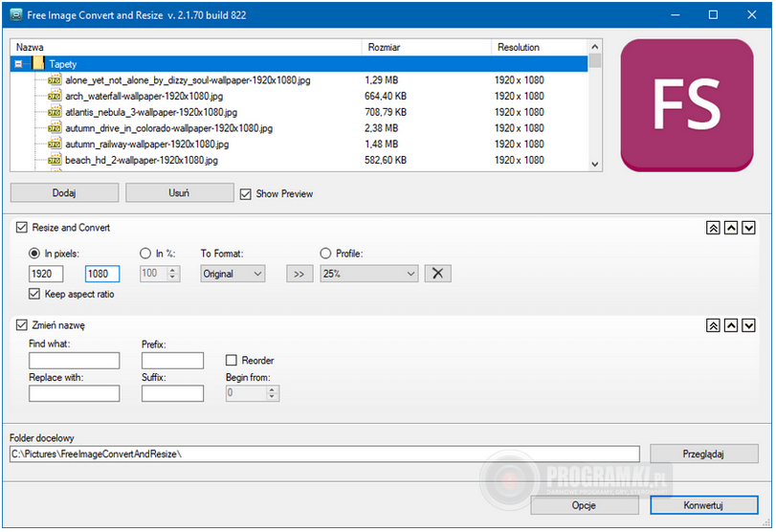Click the Konwertuj button to start conversion

tap(703, 505)
